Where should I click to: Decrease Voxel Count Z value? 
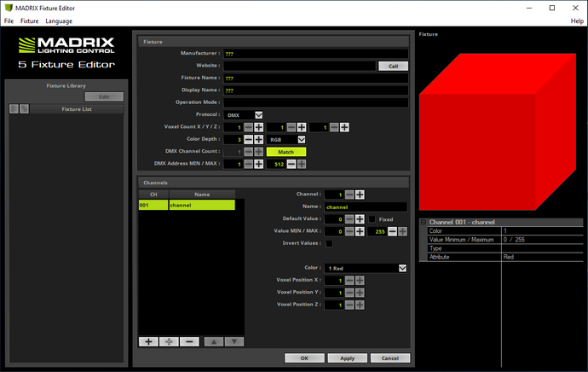pyautogui.click(x=334, y=127)
